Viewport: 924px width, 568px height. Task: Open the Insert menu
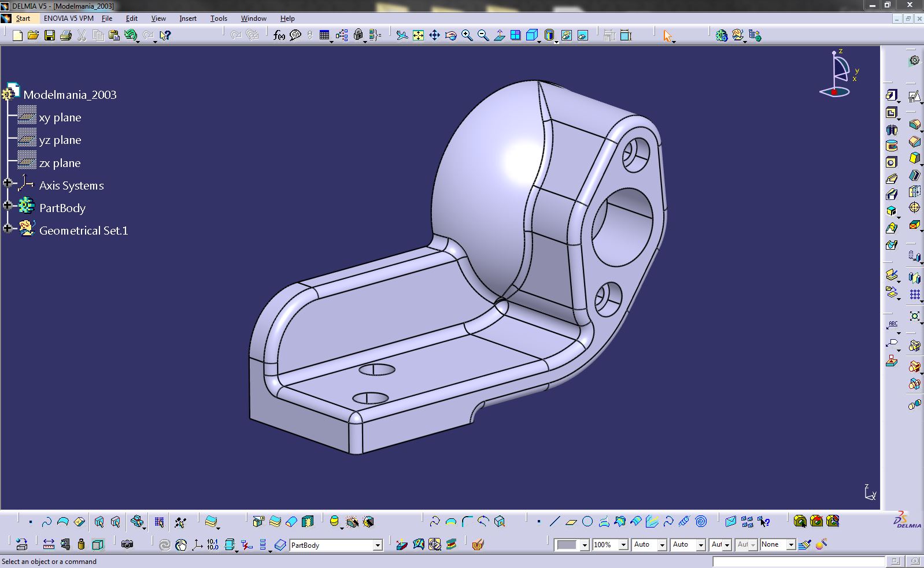(x=188, y=18)
